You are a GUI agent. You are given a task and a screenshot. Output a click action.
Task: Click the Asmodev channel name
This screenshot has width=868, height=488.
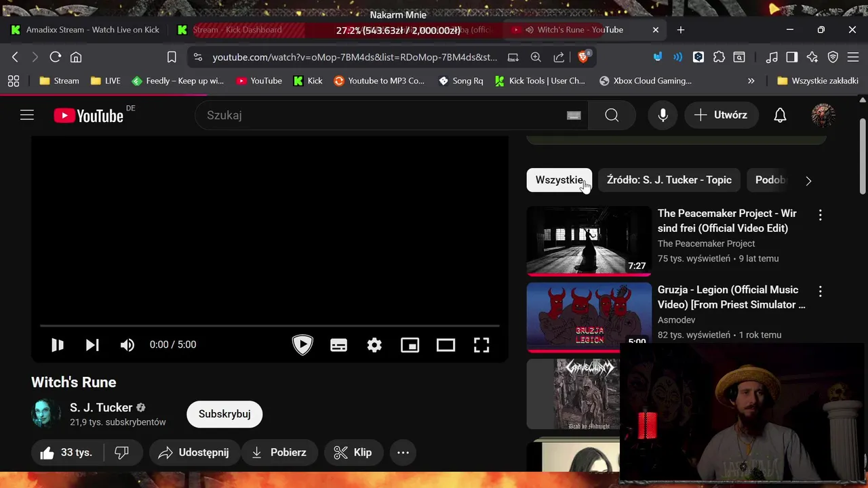click(x=677, y=320)
